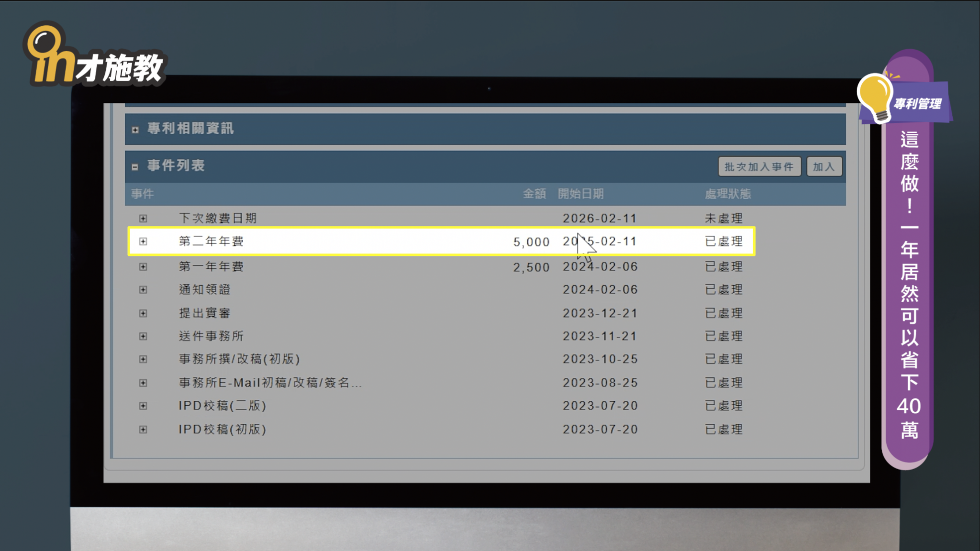The image size is (980, 551).
Task: Select the 開始日期 column header
Action: 581,194
